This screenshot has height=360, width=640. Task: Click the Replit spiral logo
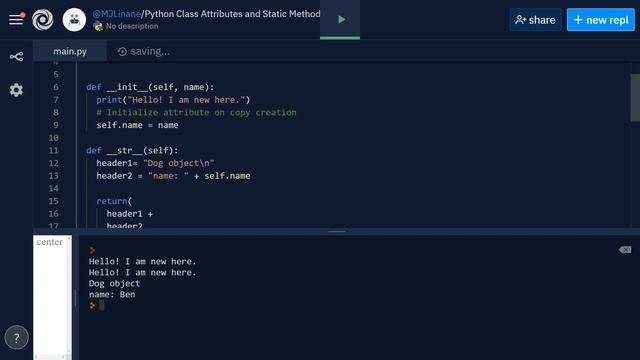pyautogui.click(x=43, y=20)
